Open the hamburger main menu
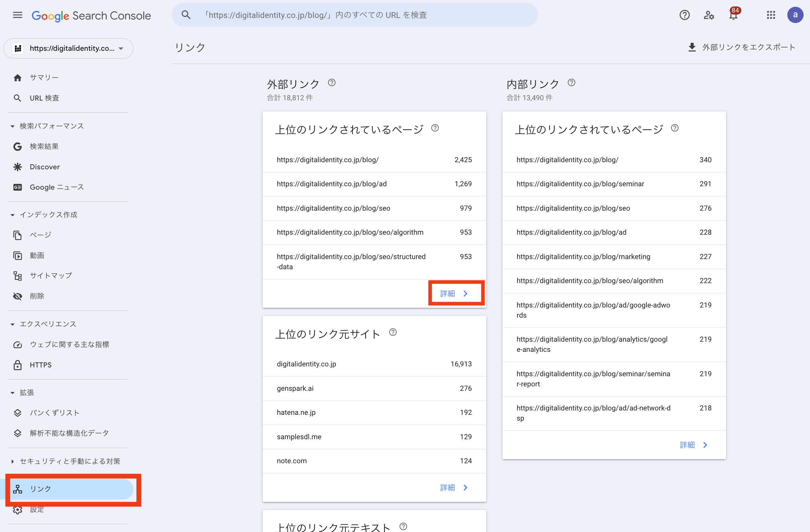The width and height of the screenshot is (810, 532). (17, 15)
